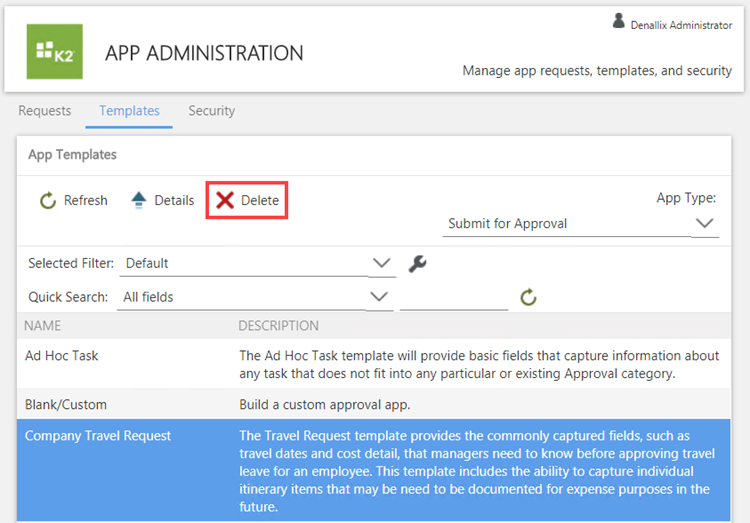Click the Denallix Administrator username
This screenshot has height=523, width=750.
click(x=681, y=25)
